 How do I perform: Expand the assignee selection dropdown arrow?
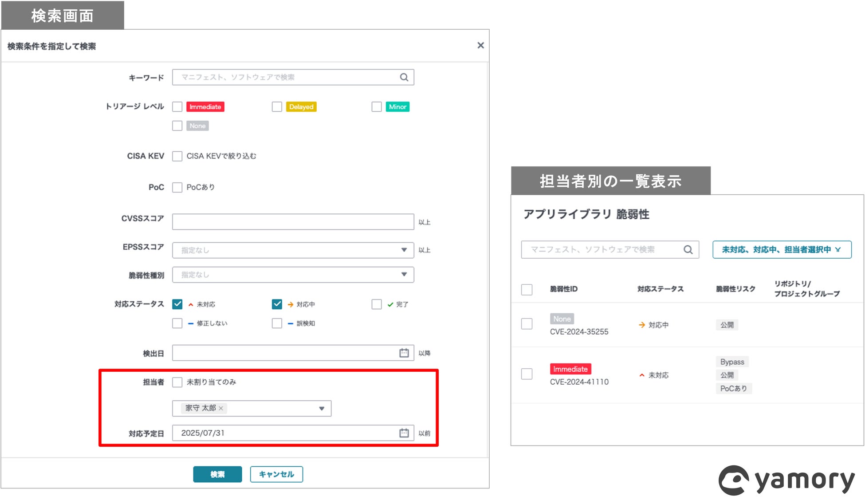coord(322,409)
